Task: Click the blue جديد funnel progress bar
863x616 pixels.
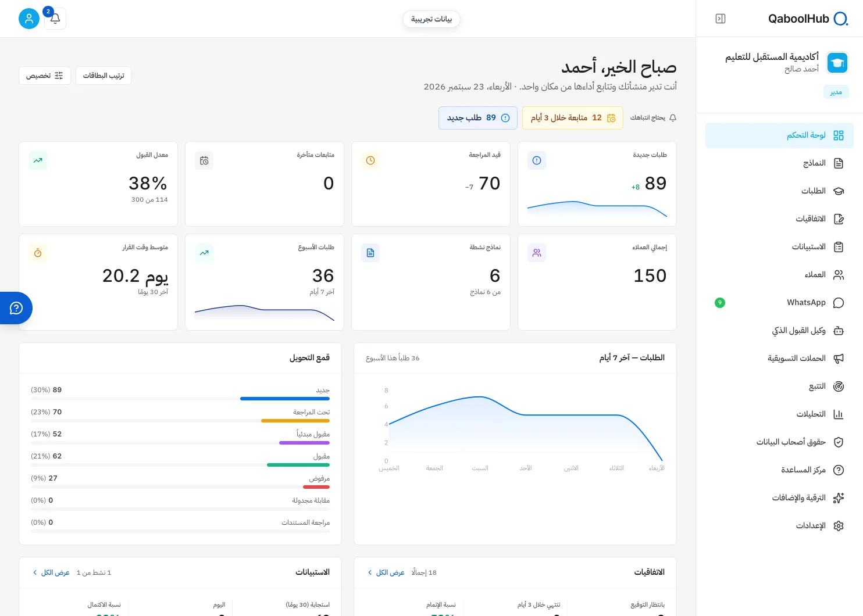Action: coord(285,399)
